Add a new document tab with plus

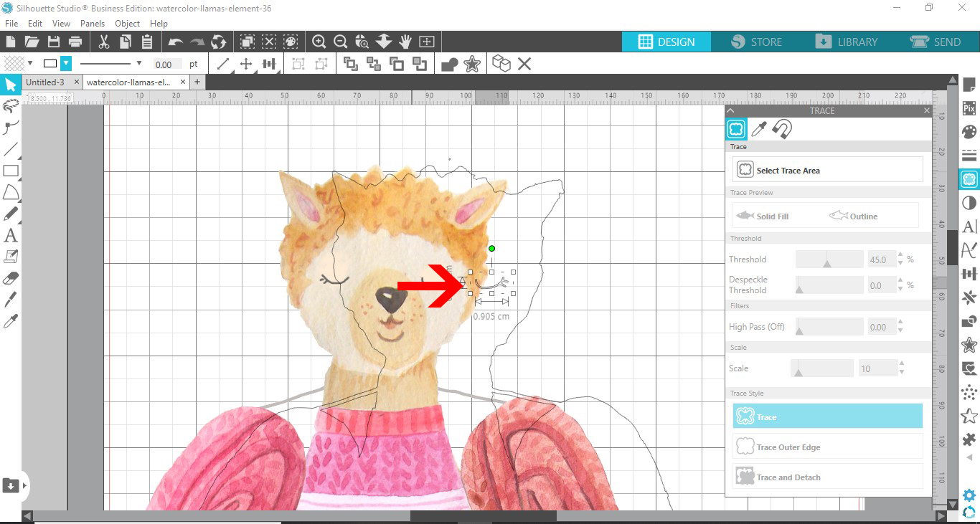coord(197,82)
